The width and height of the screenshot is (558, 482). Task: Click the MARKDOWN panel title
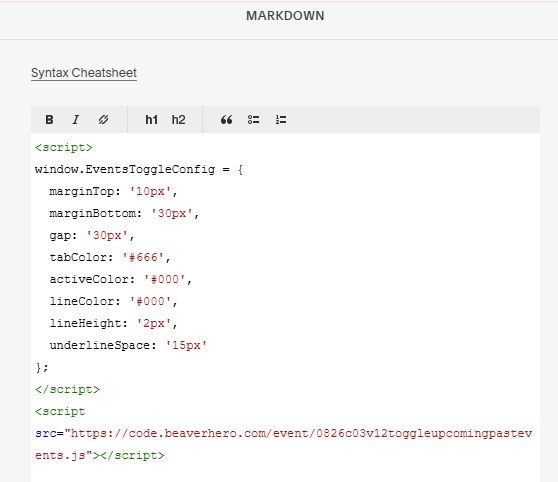pos(285,16)
